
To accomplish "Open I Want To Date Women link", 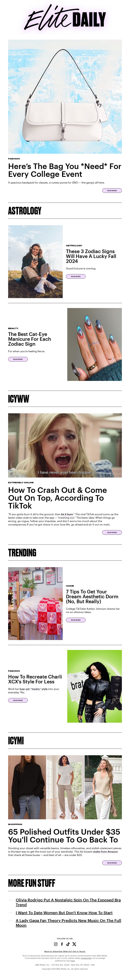I will click(64, 913).
